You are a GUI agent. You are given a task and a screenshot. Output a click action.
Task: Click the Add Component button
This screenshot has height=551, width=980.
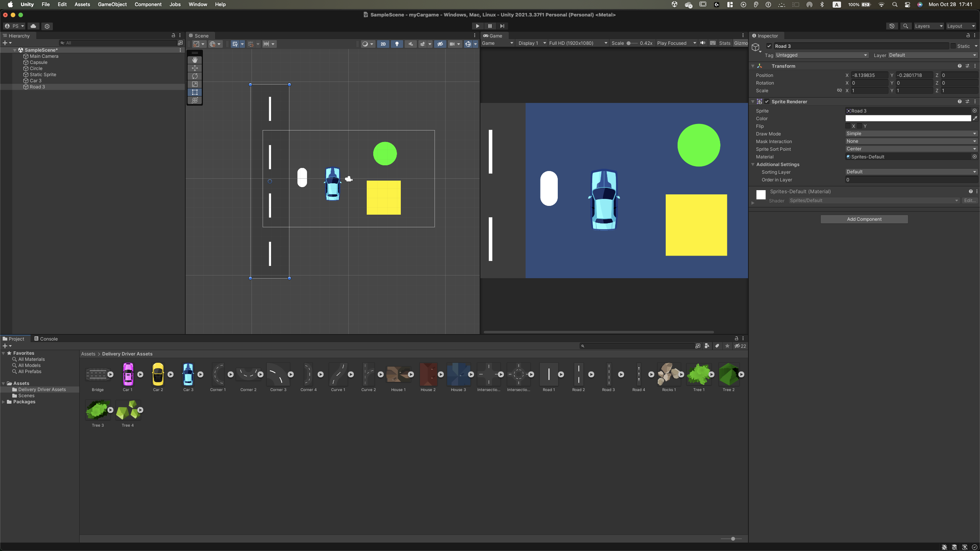pyautogui.click(x=864, y=219)
